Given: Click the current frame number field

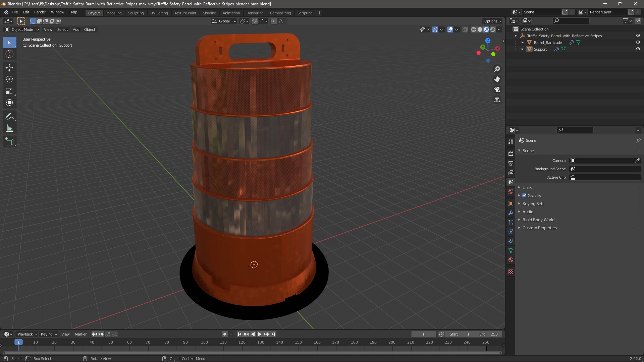Looking at the screenshot, I should (x=423, y=334).
